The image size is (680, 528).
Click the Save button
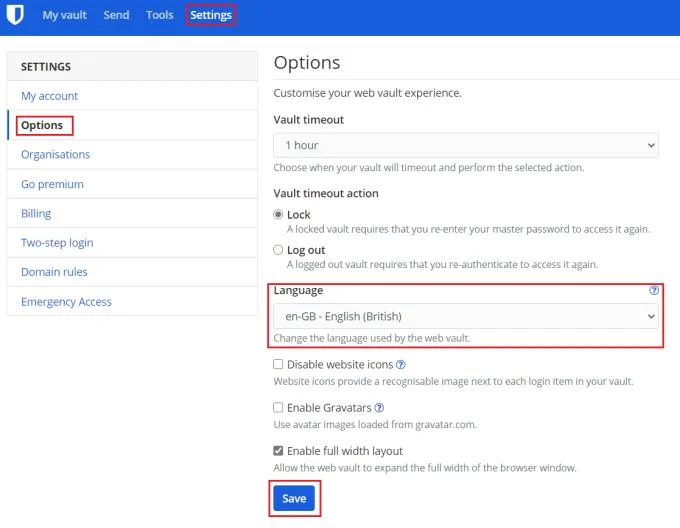click(x=294, y=499)
